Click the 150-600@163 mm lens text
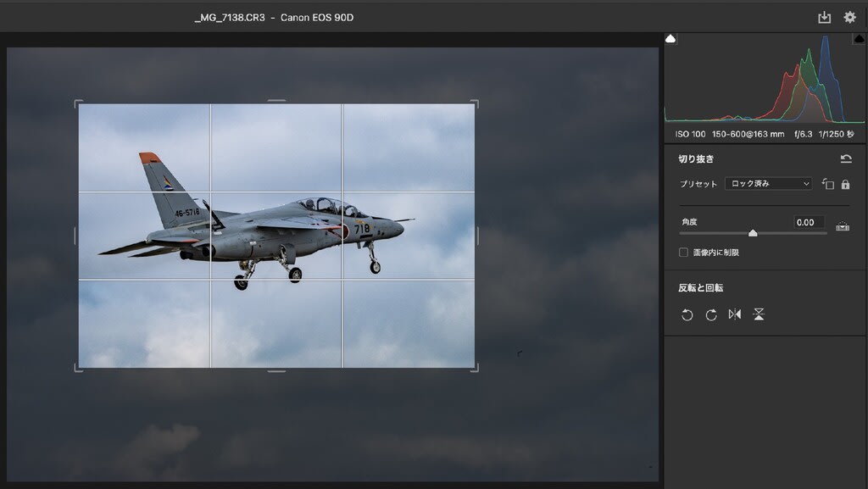Image resolution: width=868 pixels, height=489 pixels. [x=748, y=134]
